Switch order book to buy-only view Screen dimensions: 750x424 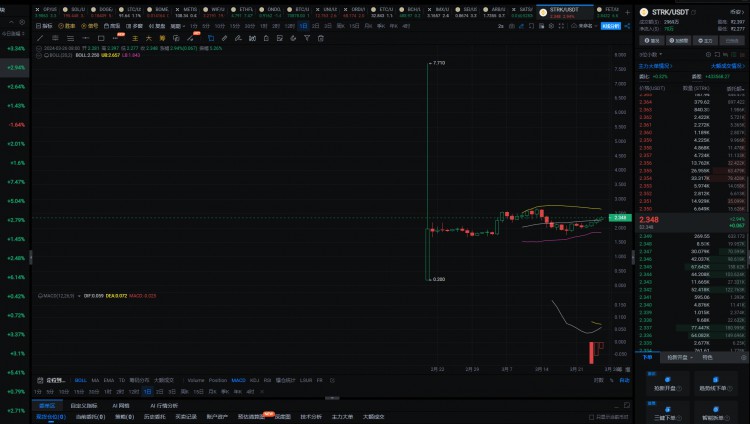pos(735,55)
